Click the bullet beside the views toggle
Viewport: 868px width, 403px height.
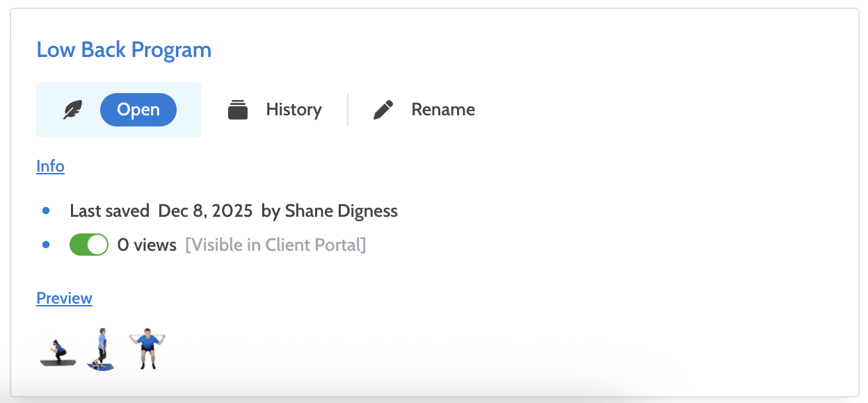(46, 245)
